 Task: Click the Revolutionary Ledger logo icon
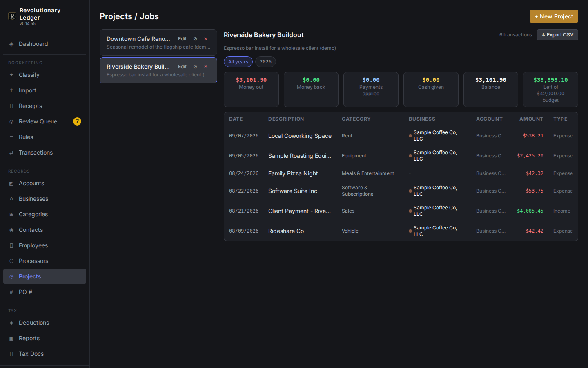pyautogui.click(x=12, y=16)
